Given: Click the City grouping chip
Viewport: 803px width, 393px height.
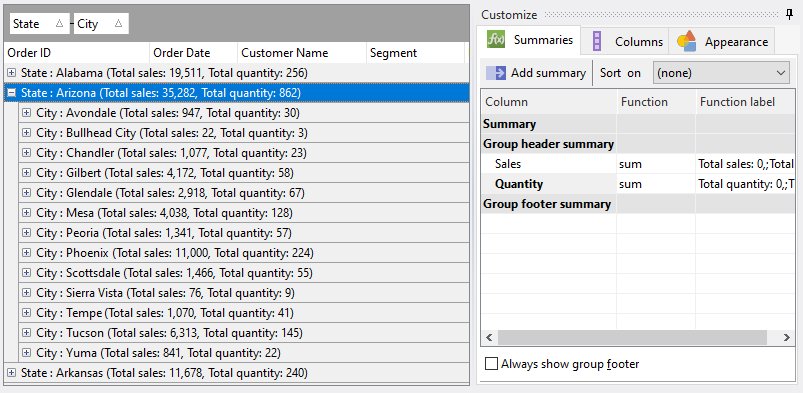Looking at the screenshot, I should 101,24.
